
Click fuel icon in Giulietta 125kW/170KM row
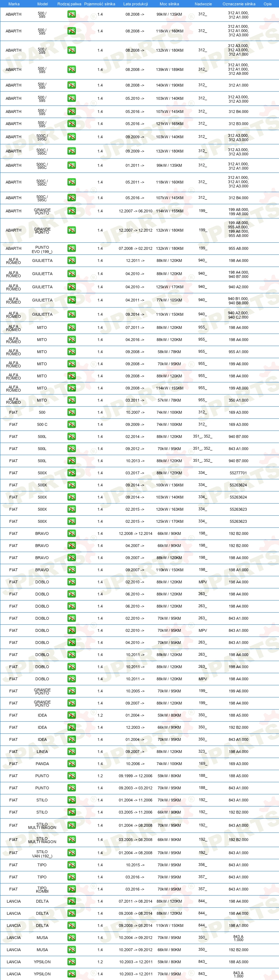(x=72, y=287)
